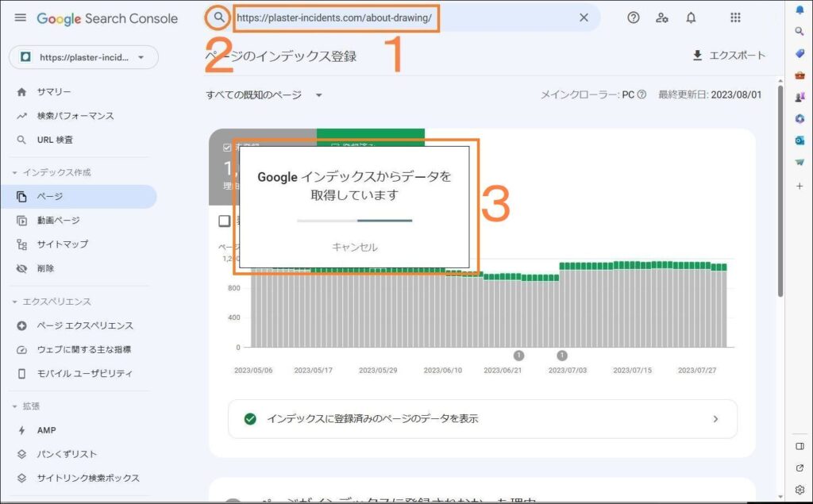Open 削除 removals tool
The width and height of the screenshot is (813, 504).
[x=45, y=268]
